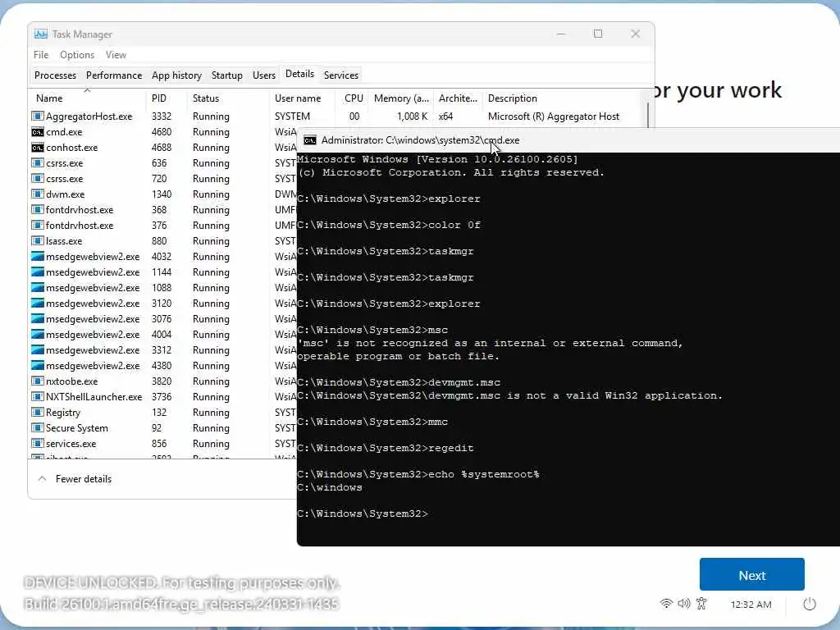Screen dimensions: 840x630
Task: Click the 'echo %systemroot%' command line
Action: (x=418, y=474)
